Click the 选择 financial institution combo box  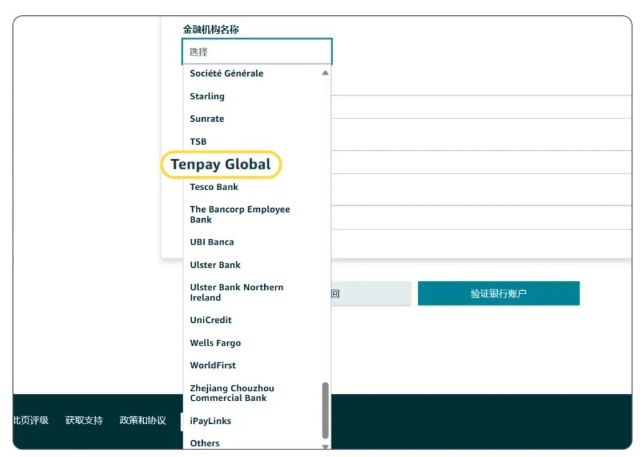(257, 52)
